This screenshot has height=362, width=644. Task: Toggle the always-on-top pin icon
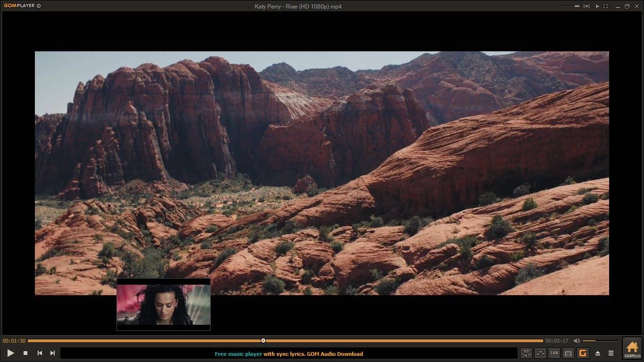pyautogui.click(x=596, y=6)
